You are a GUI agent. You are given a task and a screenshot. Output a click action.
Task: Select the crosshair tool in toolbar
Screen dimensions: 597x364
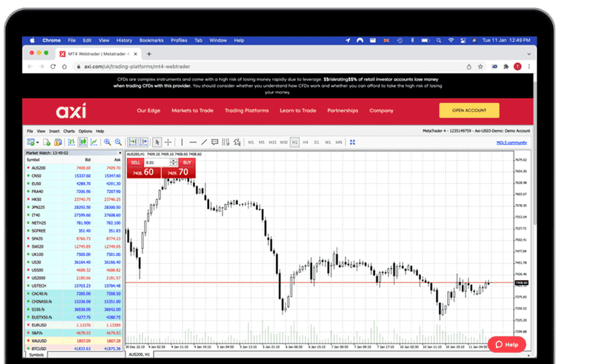(x=168, y=142)
